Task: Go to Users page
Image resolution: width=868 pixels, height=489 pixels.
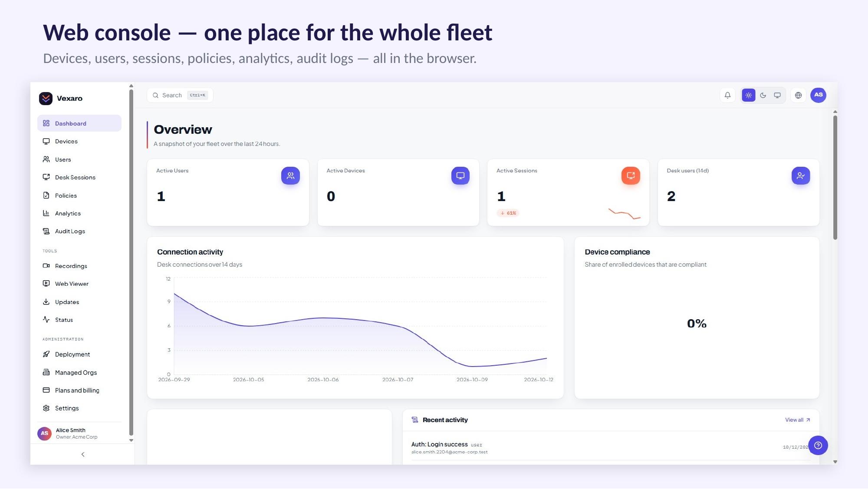Action: point(79,159)
